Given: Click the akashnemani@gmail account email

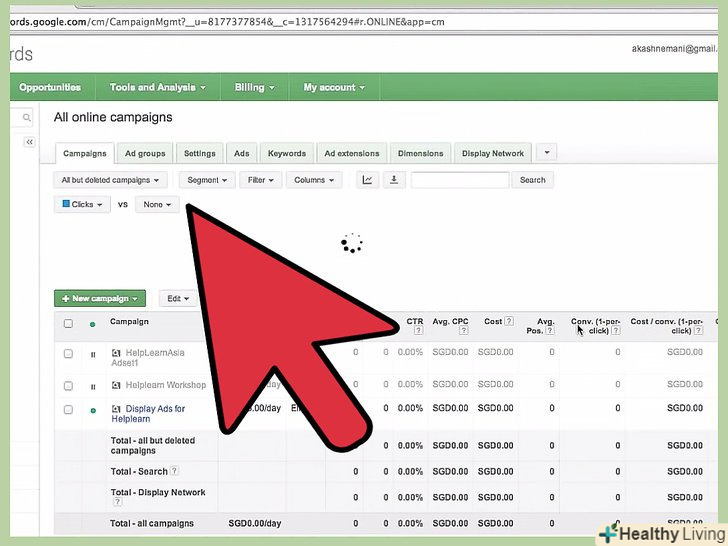Looking at the screenshot, I should 674,49.
